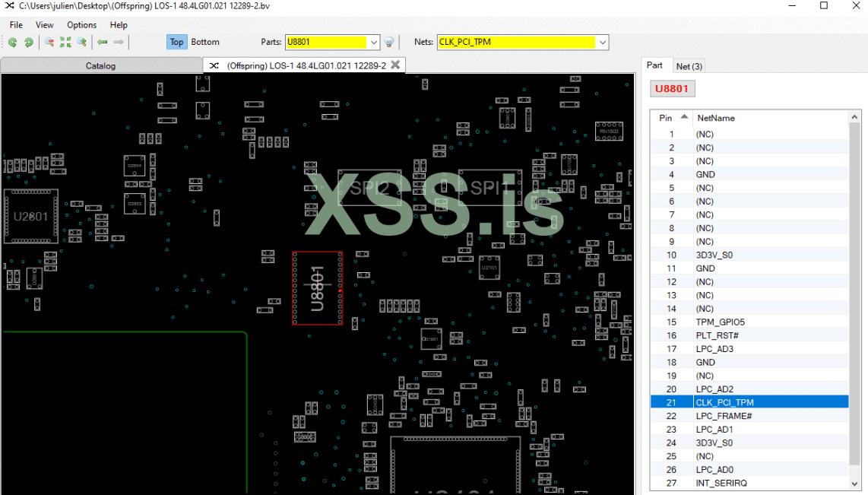Viewport: 868px width, 495px height.
Task: Switch to the Part panel tab
Action: pos(655,65)
